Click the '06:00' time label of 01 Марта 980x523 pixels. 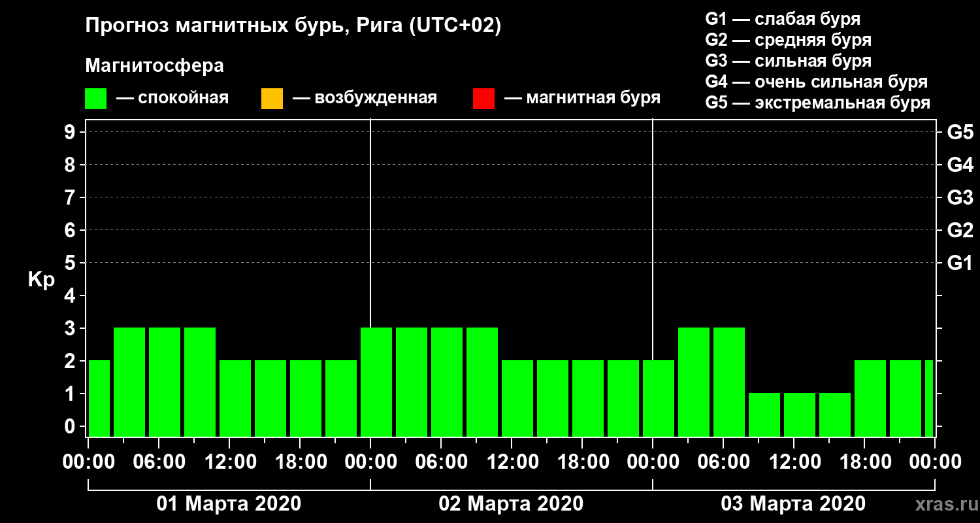tap(160, 462)
